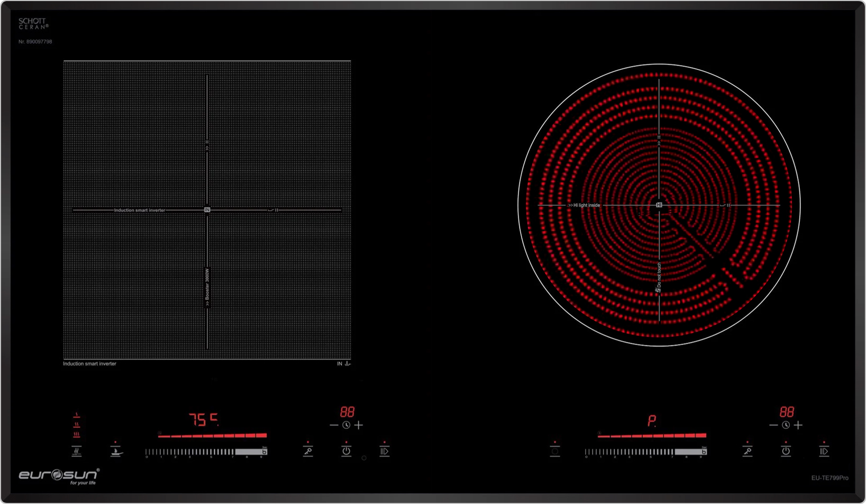Decrease right timer using the minus button
This screenshot has width=866, height=504.
point(773,425)
